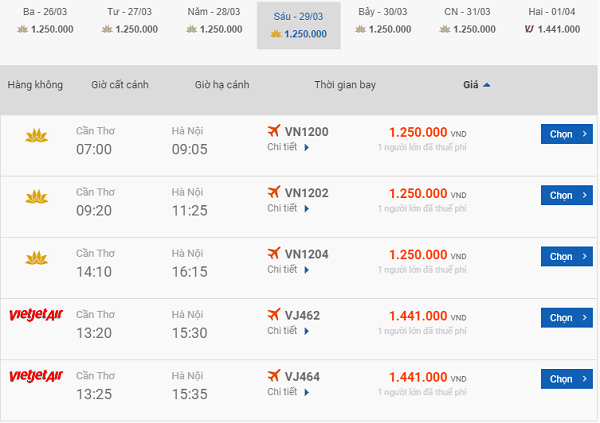
Task: Choose flight VN1200 with Chọn button
Action: pyautogui.click(x=567, y=134)
